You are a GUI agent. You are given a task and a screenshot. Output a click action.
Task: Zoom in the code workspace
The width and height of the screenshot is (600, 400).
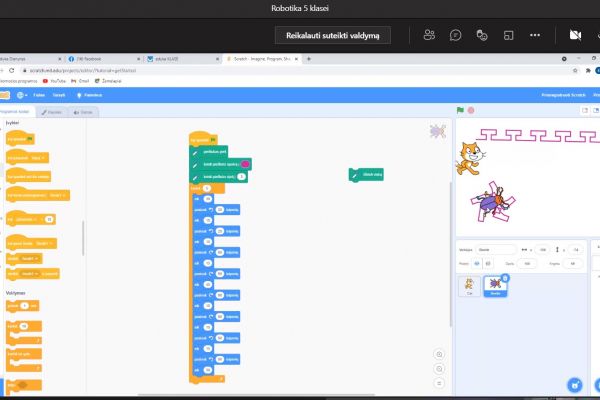(x=439, y=354)
